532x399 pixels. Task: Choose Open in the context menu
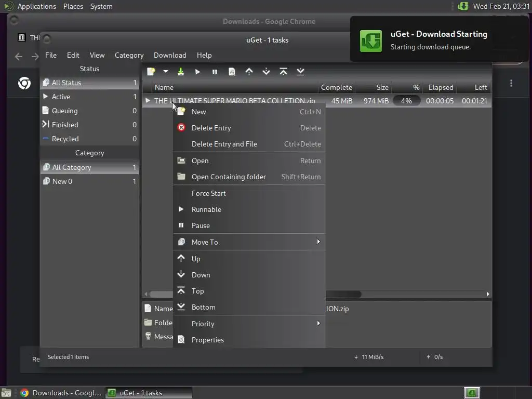tap(249, 161)
